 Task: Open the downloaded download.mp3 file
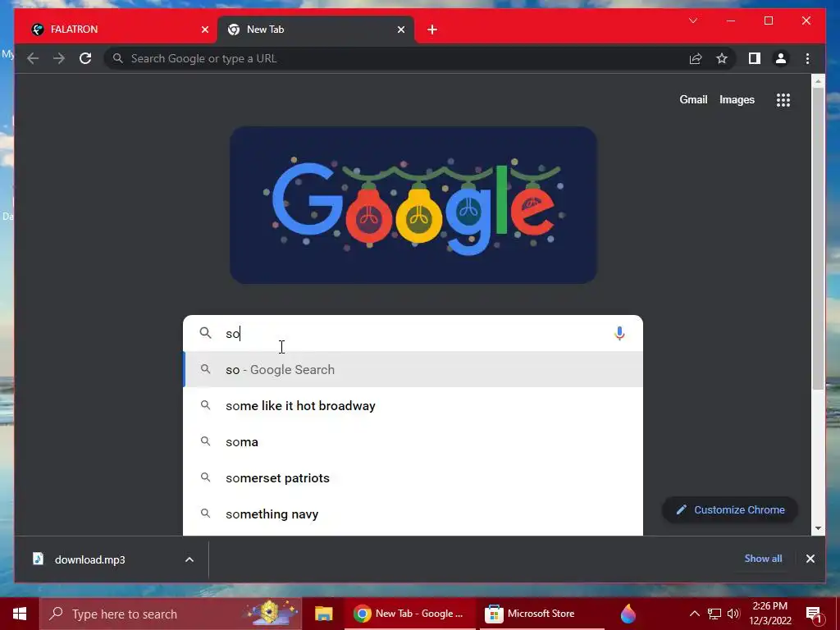point(90,559)
